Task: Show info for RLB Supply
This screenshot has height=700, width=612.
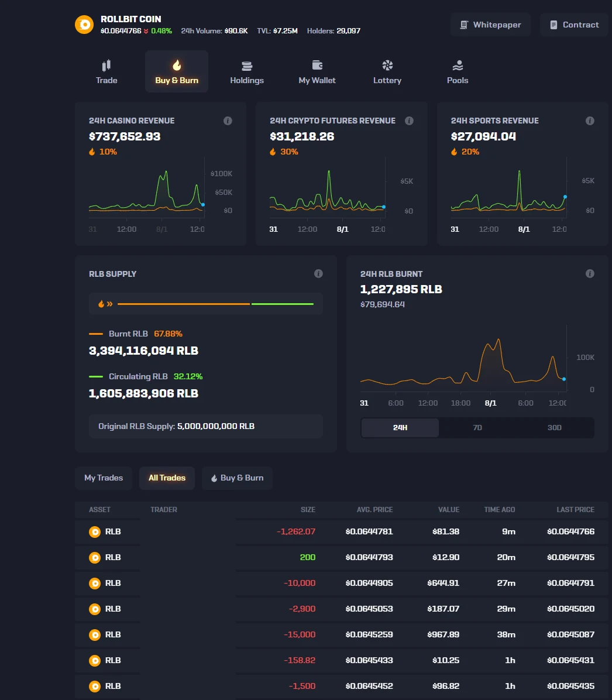Action: [x=318, y=274]
